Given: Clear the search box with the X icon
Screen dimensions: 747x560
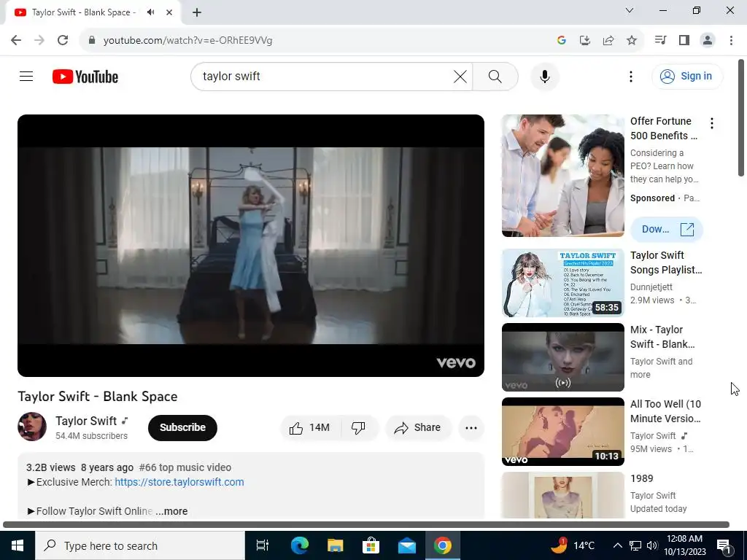Looking at the screenshot, I should 460,76.
